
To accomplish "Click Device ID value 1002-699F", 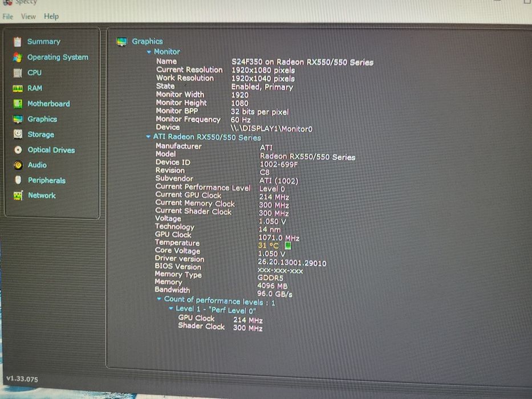I will 279,165.
